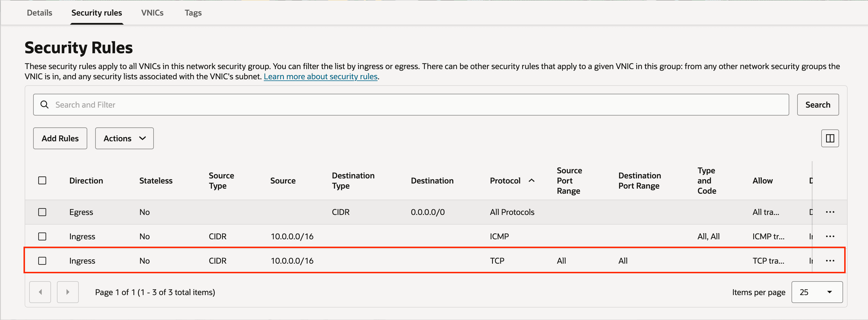Open the Items per page dropdown
This screenshot has width=868, height=320.
coord(817,292)
